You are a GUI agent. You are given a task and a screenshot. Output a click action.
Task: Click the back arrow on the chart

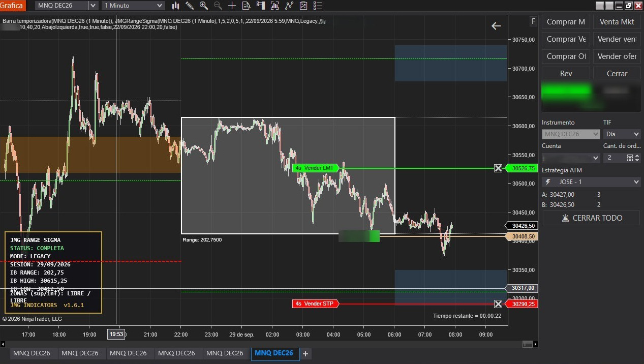(496, 26)
